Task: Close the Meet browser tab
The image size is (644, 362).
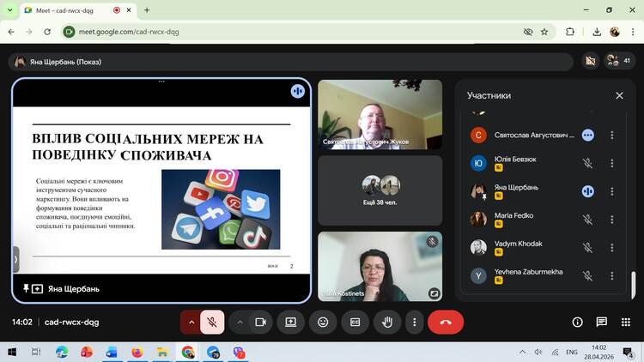Action: click(x=129, y=10)
